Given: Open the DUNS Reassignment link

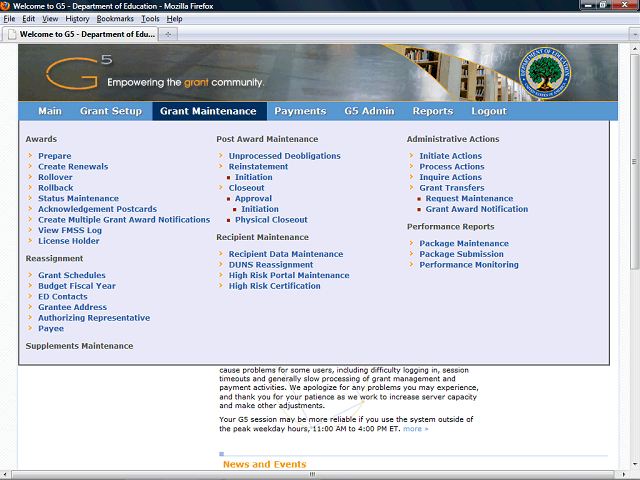Looking at the screenshot, I should 271,264.
